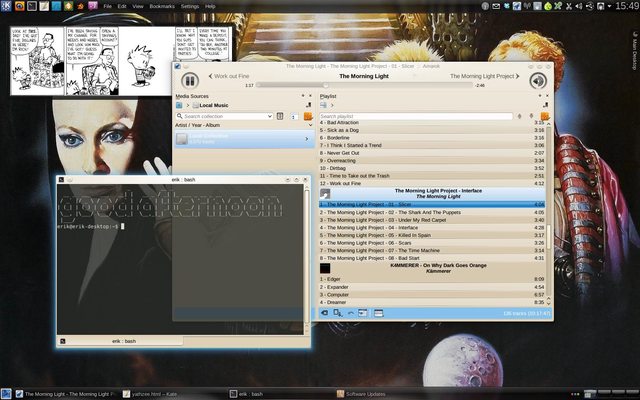This screenshot has height=400, width=640.
Task: Click the playlist icon in Playlist breadcrumb
Action: 323,105
